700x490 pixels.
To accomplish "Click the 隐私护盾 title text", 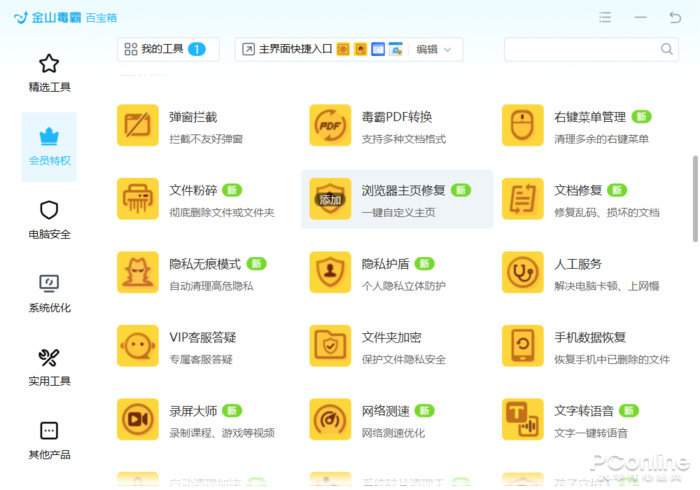I will (385, 264).
